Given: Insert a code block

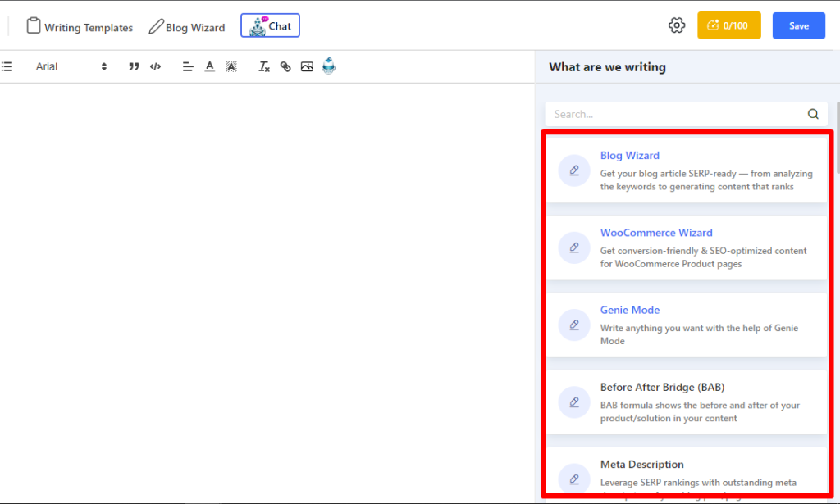Looking at the screenshot, I should pyautogui.click(x=155, y=66).
